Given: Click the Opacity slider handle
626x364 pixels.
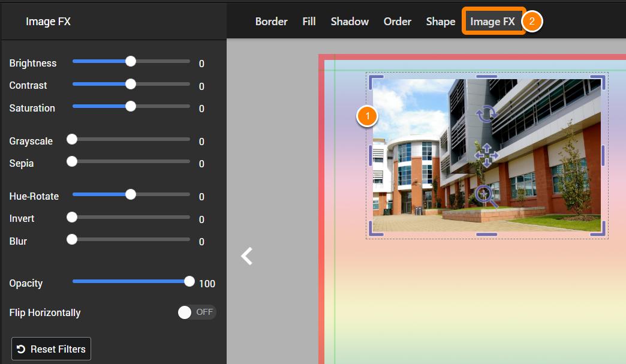Looking at the screenshot, I should point(189,281).
